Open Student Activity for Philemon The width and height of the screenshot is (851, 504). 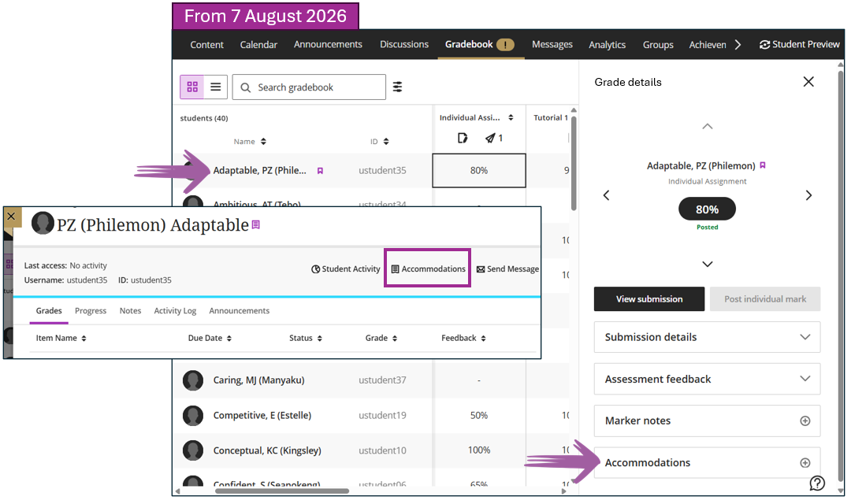click(346, 269)
